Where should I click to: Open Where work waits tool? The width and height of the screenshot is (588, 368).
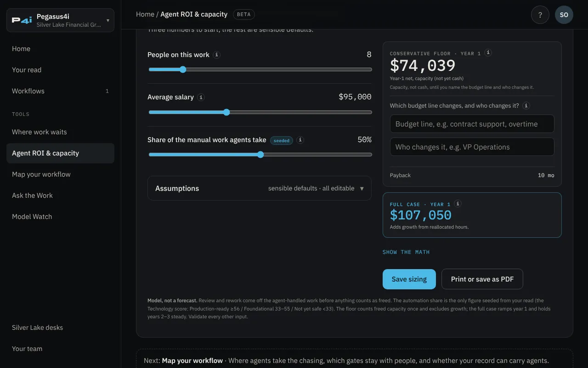(60, 132)
